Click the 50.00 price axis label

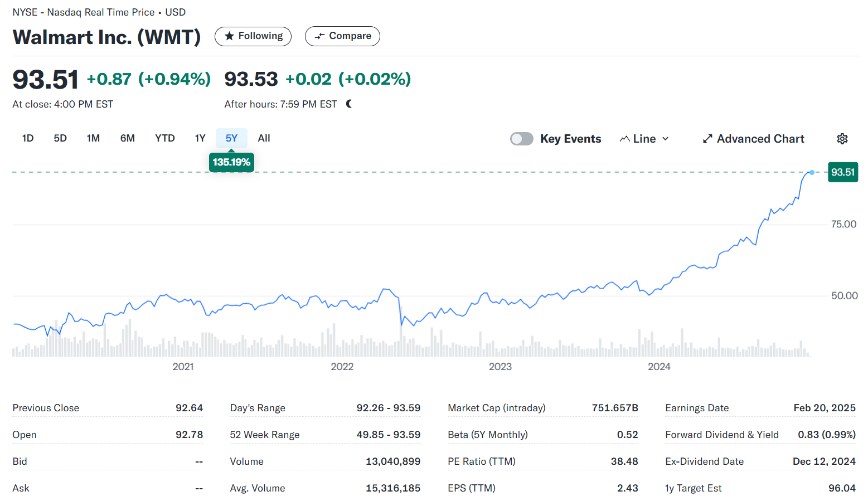(844, 295)
